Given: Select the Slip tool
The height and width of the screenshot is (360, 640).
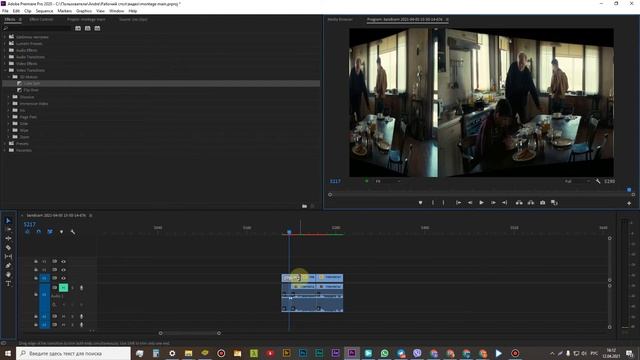Looking at the screenshot, I should tap(8, 256).
